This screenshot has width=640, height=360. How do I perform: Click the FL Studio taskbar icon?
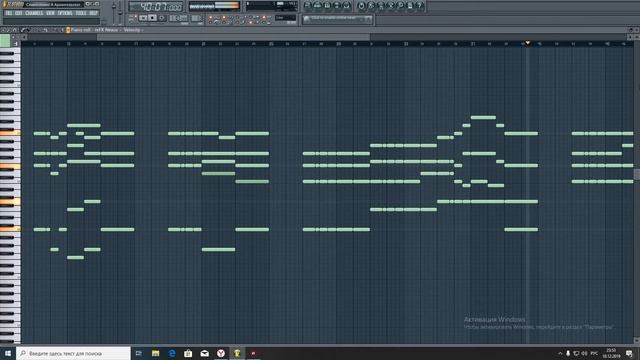point(237,353)
